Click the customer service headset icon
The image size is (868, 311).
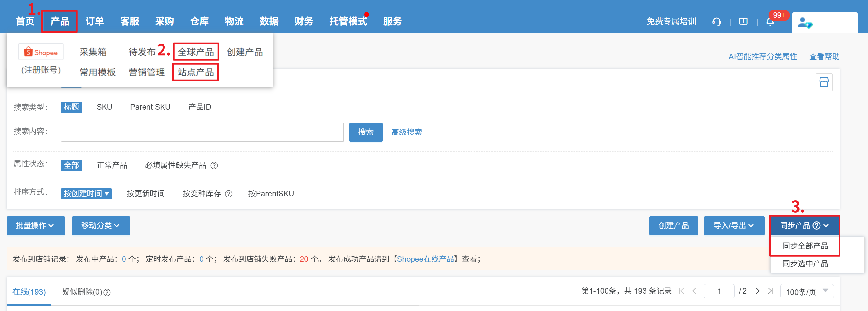[716, 22]
